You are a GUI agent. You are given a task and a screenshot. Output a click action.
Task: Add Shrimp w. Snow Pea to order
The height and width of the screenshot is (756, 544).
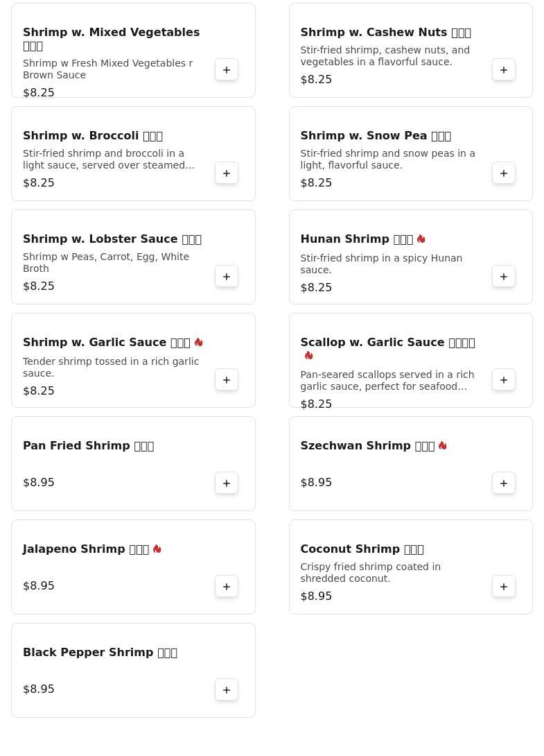tap(504, 173)
